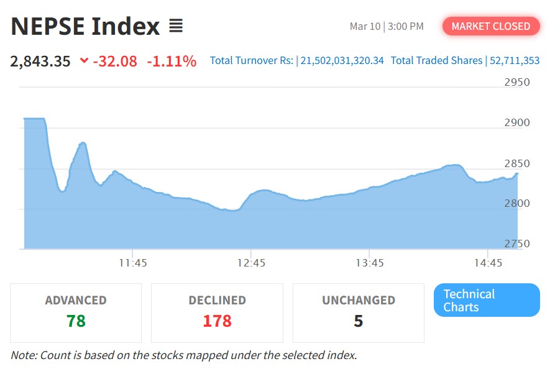Image resolution: width=550 pixels, height=392 pixels.
Task: Click the NEPSE Index heading
Action: coord(85,26)
